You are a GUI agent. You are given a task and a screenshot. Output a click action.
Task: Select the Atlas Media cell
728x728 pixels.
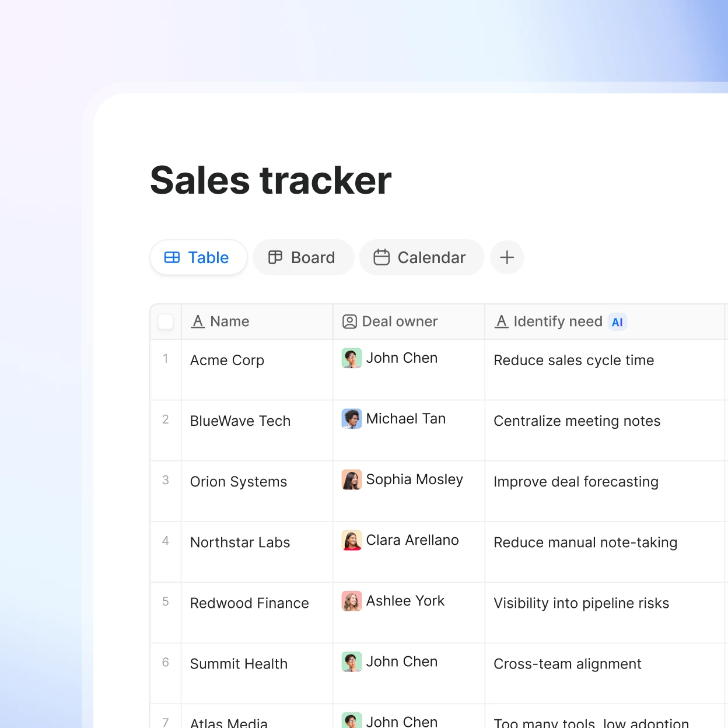pos(257,716)
